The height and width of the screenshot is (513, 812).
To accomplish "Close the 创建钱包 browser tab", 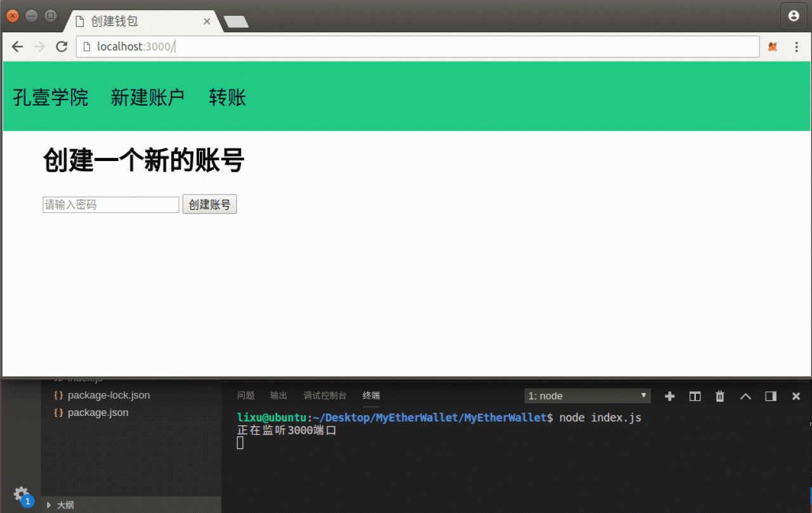I will pos(207,22).
